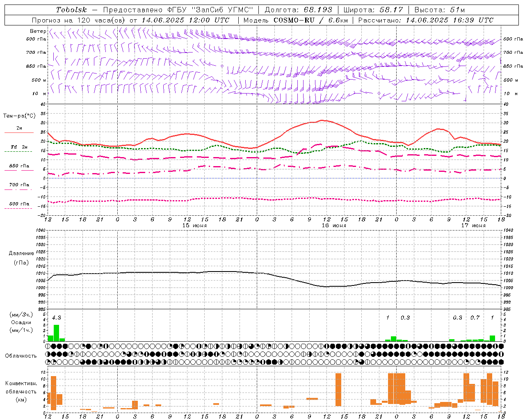Screen dimensions: 525x420
Task: Click the 17 июня date label
Action: point(473,226)
